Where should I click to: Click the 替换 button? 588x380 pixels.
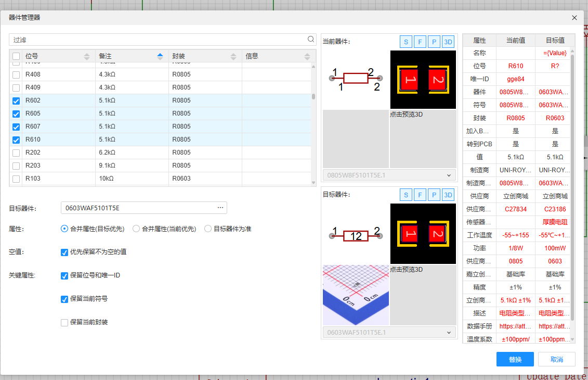click(x=515, y=359)
